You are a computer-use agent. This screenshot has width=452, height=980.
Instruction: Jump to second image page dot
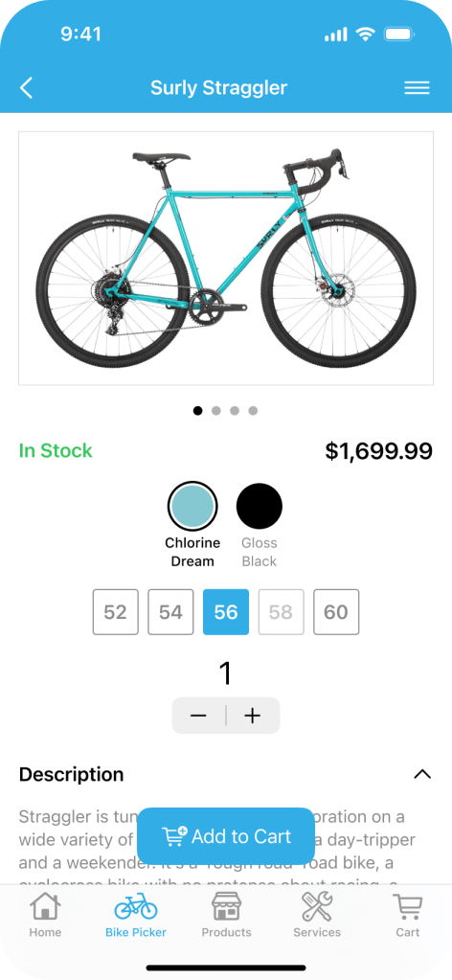(216, 411)
